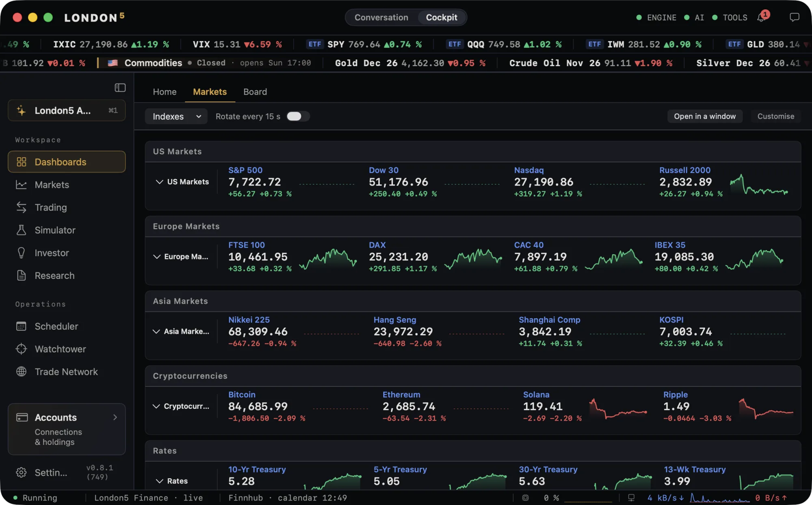Click the Watchtower crosshair icon
Screen dimensions: 812x505
click(x=22, y=349)
